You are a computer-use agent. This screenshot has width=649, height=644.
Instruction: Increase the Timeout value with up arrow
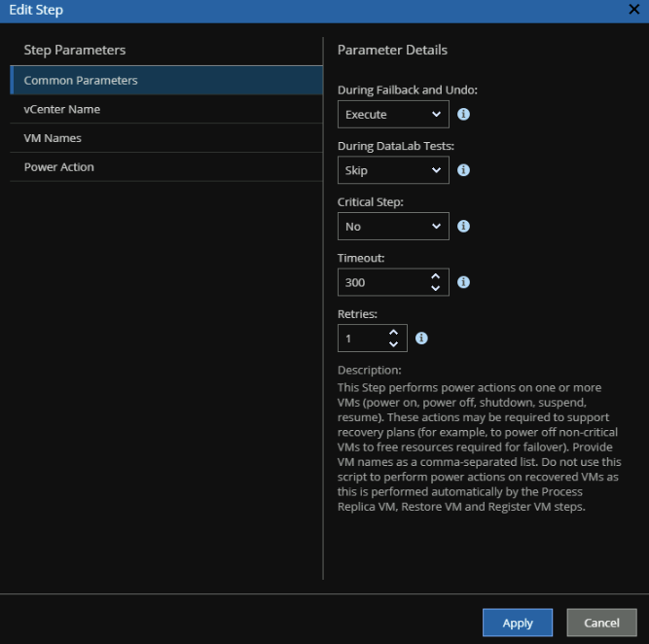pos(436,276)
